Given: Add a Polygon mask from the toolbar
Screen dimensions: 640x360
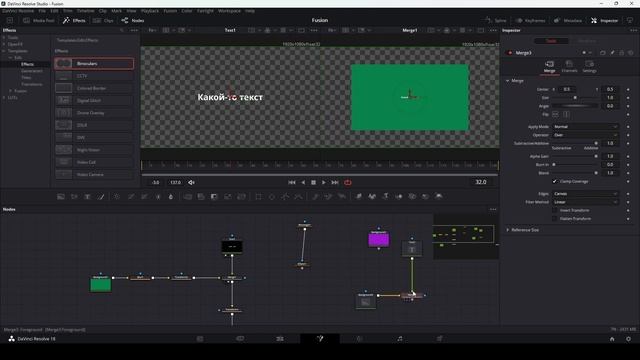Looking at the screenshot, I should point(285,197).
